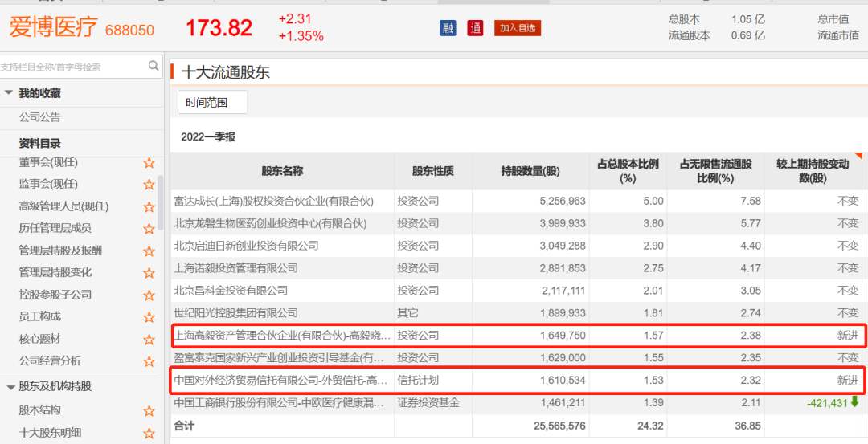Star the 历任管理层成员 item
Screen dimensions: 868x444
[x=149, y=229]
